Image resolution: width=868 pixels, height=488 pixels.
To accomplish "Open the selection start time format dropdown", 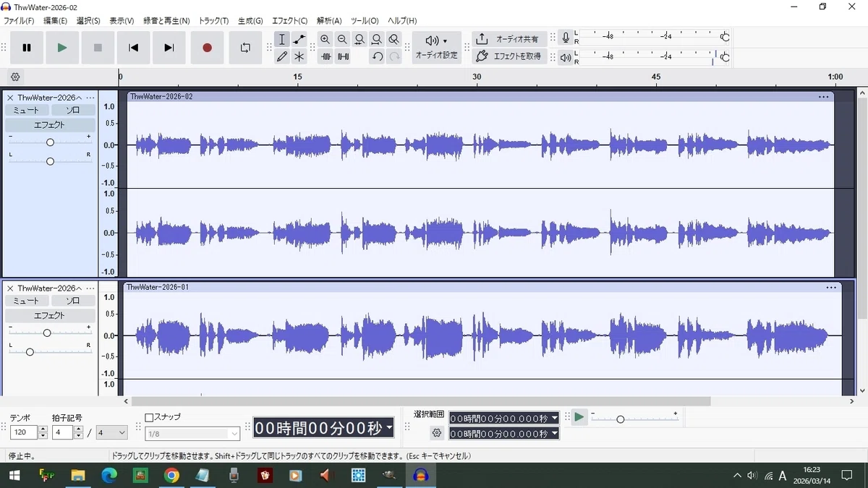I will 555,418.
